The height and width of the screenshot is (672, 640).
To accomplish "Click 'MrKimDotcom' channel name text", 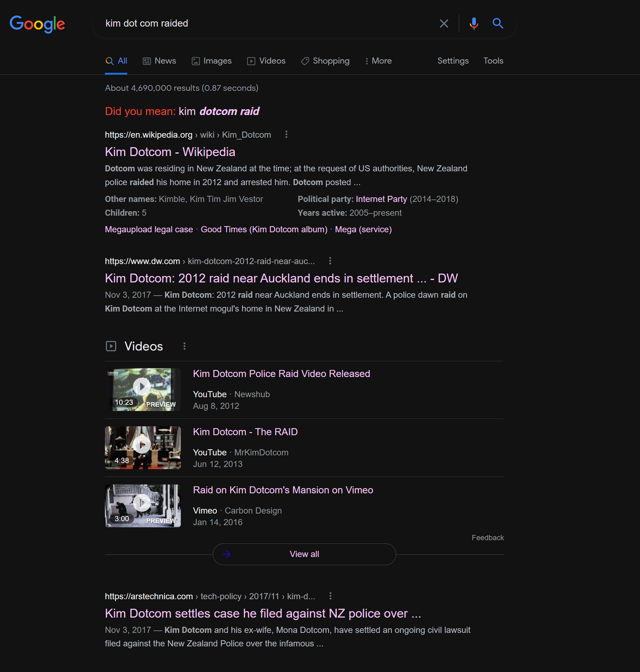I will (261, 452).
